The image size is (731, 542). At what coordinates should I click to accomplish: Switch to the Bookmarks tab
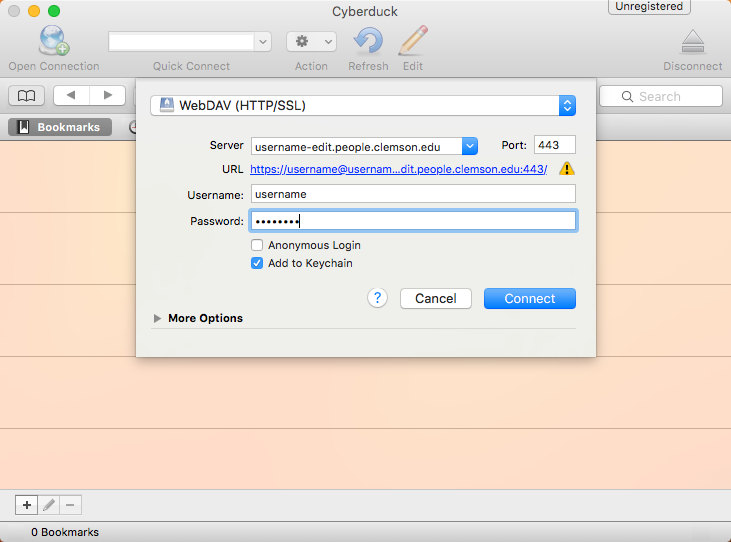pos(60,127)
